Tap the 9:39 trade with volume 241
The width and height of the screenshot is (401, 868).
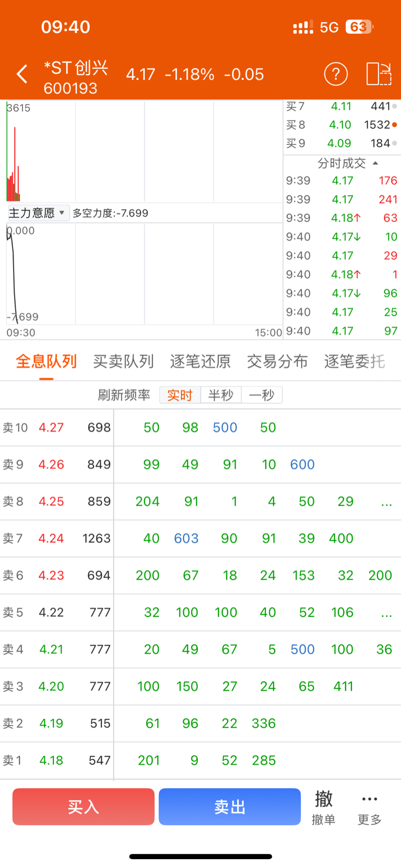pos(342,200)
